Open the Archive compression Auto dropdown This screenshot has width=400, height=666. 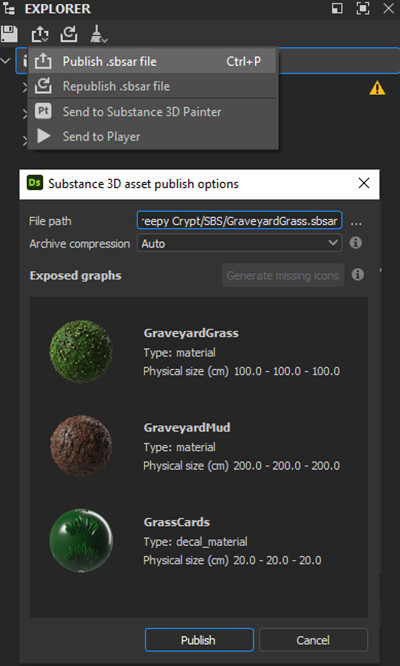click(239, 243)
